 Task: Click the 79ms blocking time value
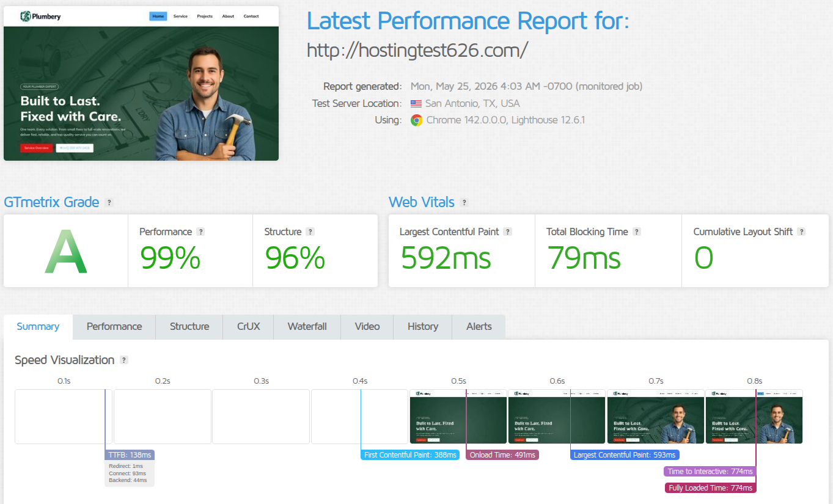coord(584,258)
